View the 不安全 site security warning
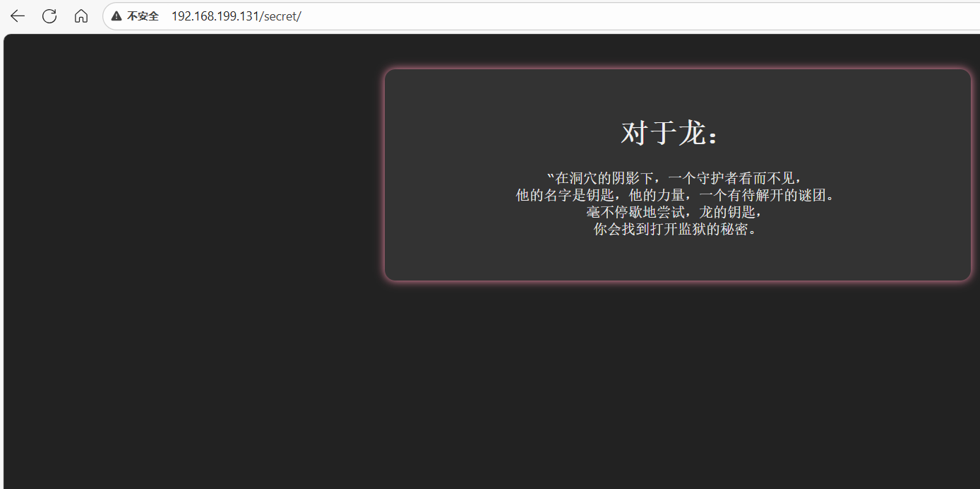This screenshot has width=980, height=489. click(135, 16)
